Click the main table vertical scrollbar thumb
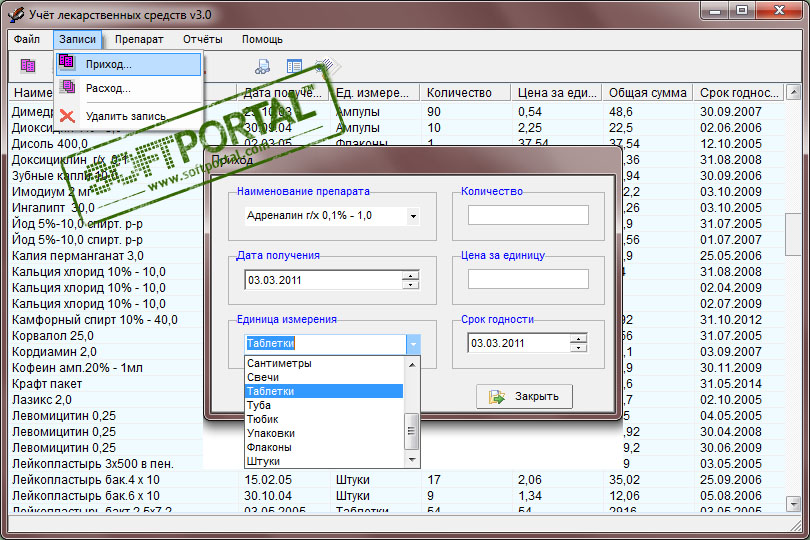Image resolution: width=810 pixels, height=540 pixels. 793,234
